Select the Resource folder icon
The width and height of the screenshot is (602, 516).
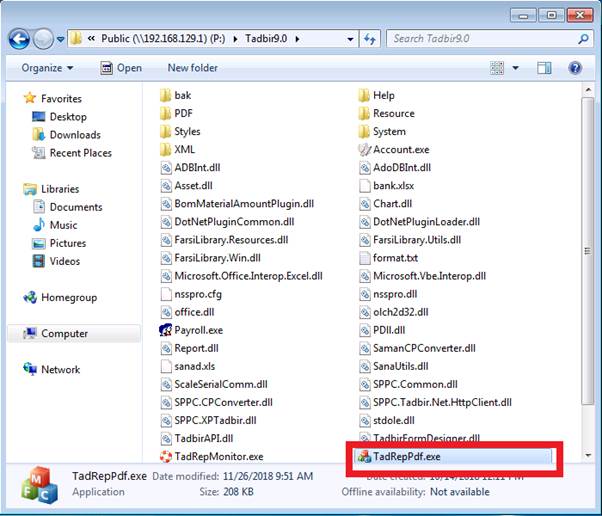(x=364, y=113)
